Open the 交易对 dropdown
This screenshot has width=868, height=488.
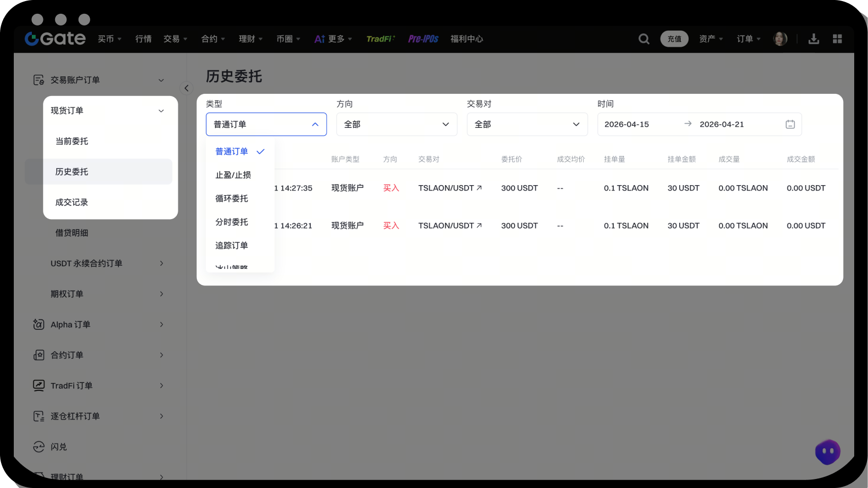527,124
